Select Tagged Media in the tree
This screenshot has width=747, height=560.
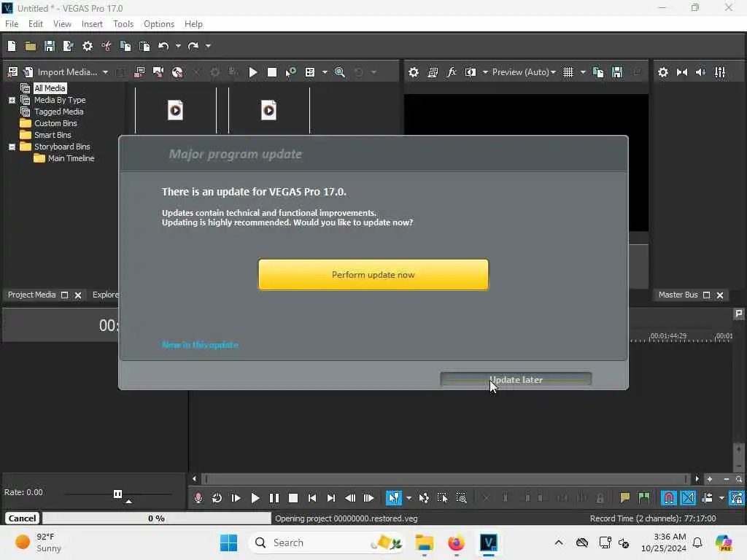58,112
